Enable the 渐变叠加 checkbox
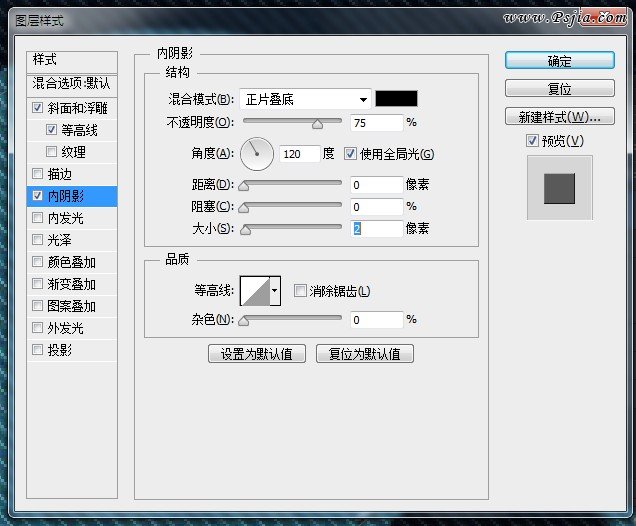 37,283
